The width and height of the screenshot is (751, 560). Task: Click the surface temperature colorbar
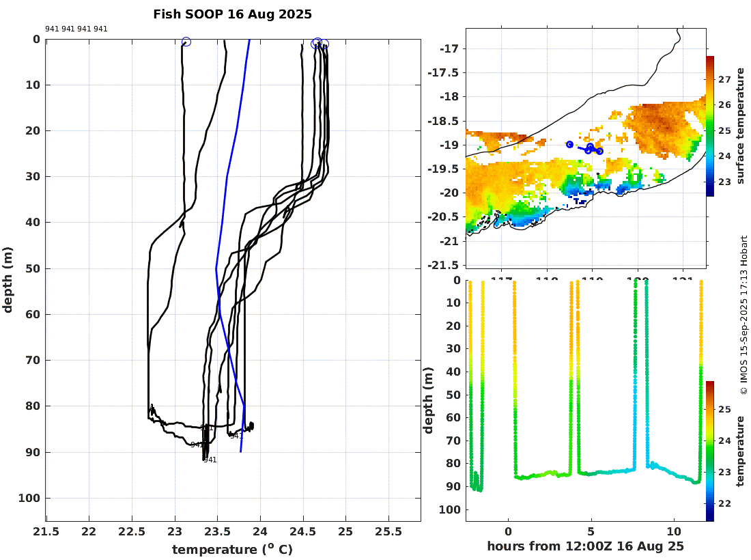(709, 126)
